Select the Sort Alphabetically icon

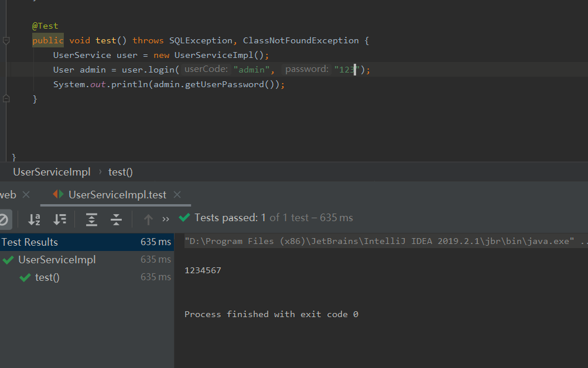pos(34,219)
